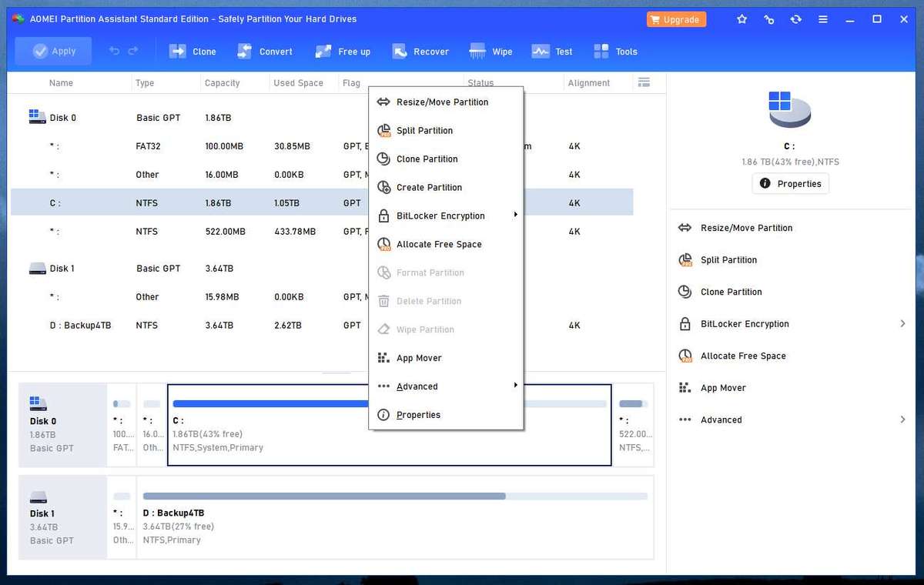Choose Create Partition in the context menu
924x585 pixels.
click(446, 187)
